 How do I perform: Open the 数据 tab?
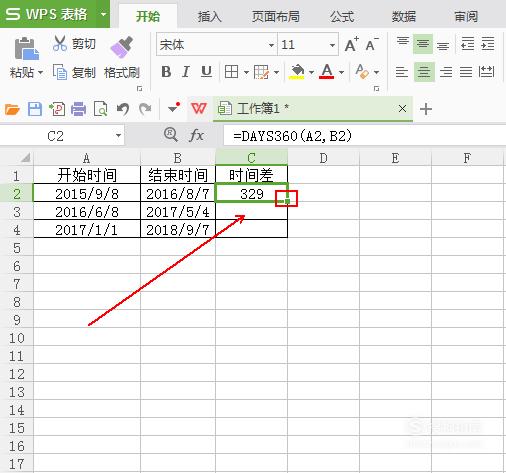(x=404, y=16)
